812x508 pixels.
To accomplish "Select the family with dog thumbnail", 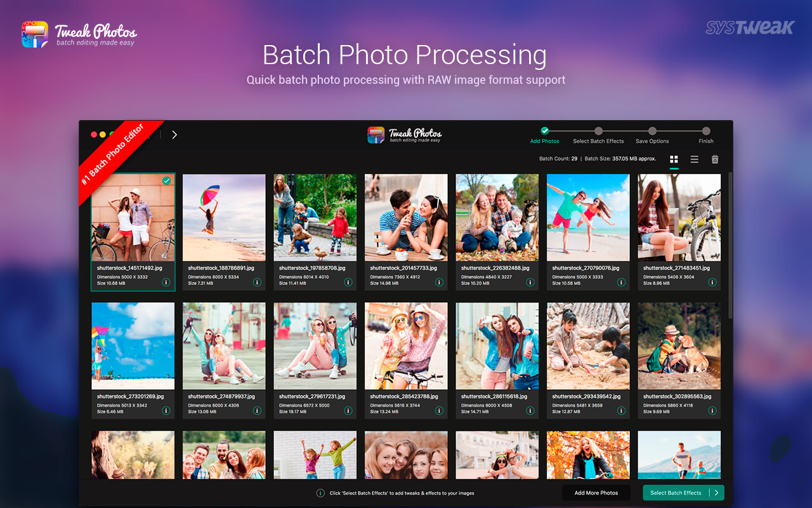I will (497, 217).
